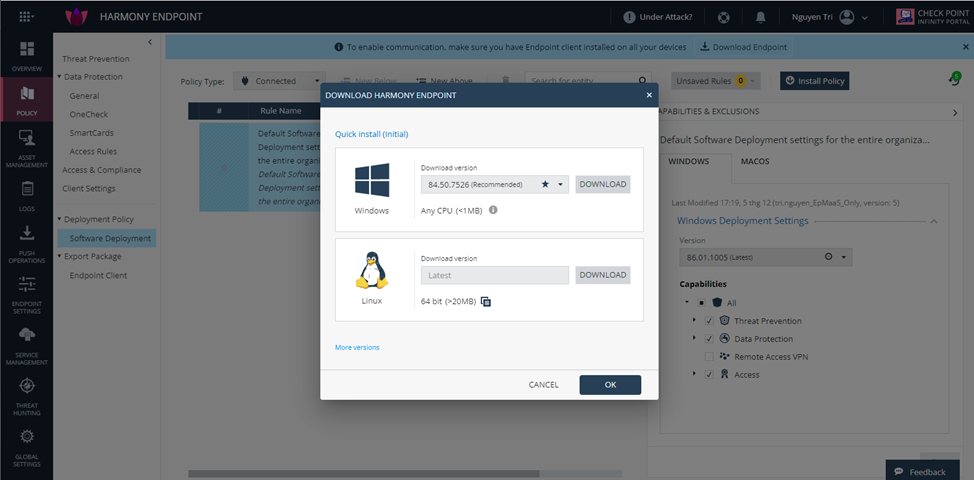Open the Policy section icon
This screenshot has width=974, height=480.
tap(27, 94)
